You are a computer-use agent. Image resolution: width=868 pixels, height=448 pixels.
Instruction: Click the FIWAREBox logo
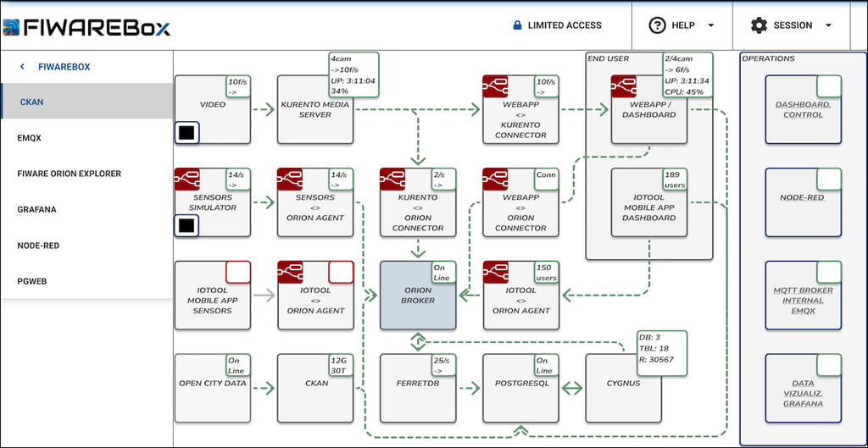click(x=86, y=26)
